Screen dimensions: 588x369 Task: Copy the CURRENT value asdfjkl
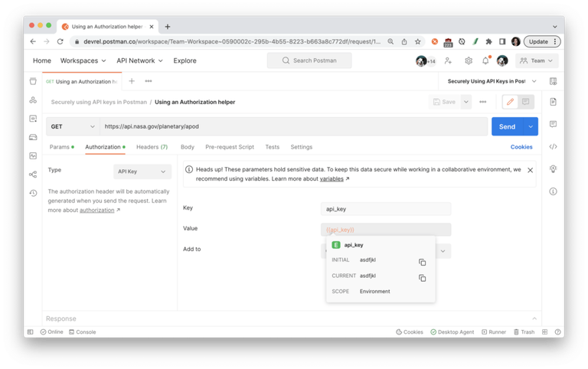pyautogui.click(x=423, y=278)
